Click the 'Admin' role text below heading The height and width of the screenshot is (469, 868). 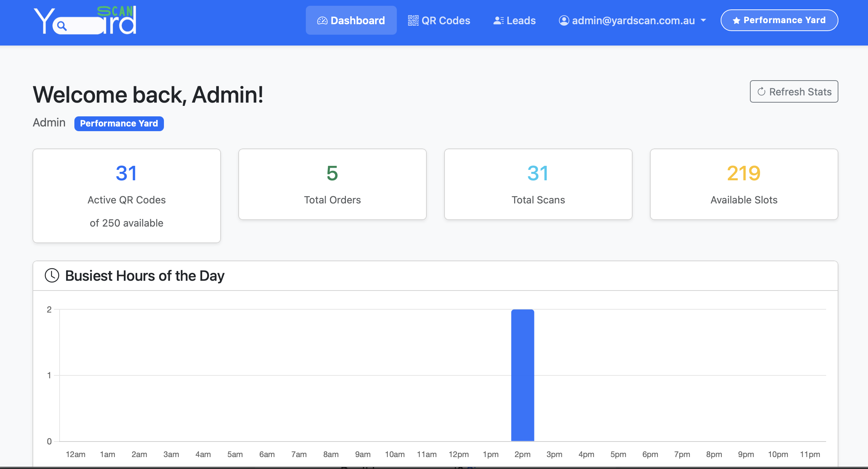(49, 122)
